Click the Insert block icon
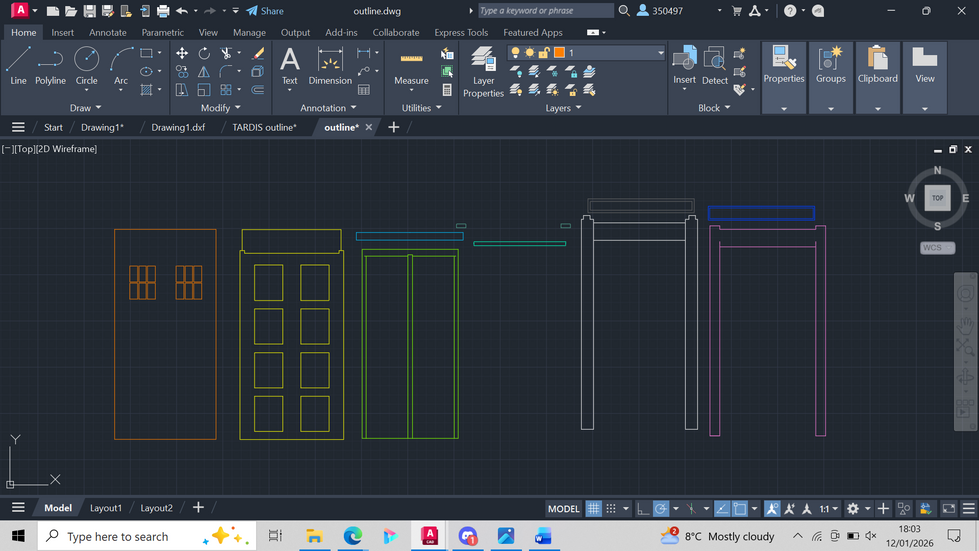Viewport: 979px width, 551px height. 684,66
